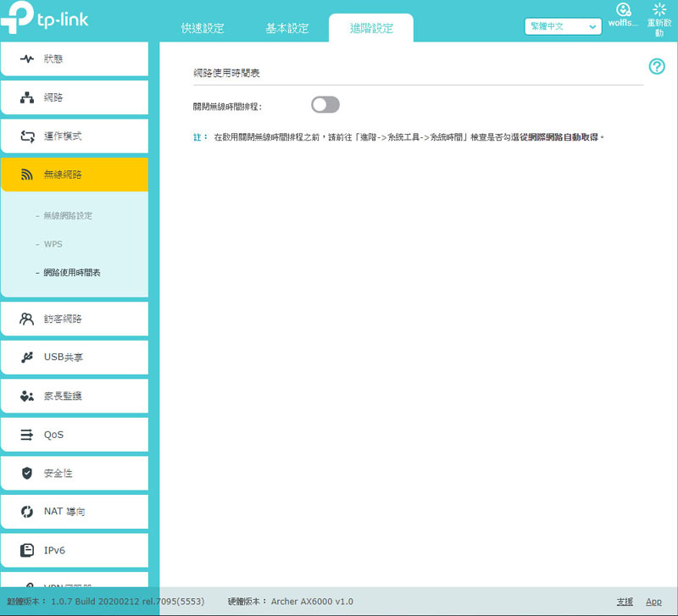The image size is (678, 616).
Task: Select the 進階設定 tab
Action: (371, 28)
